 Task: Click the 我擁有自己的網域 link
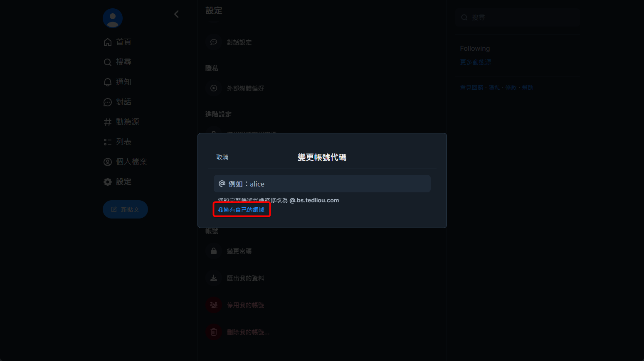241,210
